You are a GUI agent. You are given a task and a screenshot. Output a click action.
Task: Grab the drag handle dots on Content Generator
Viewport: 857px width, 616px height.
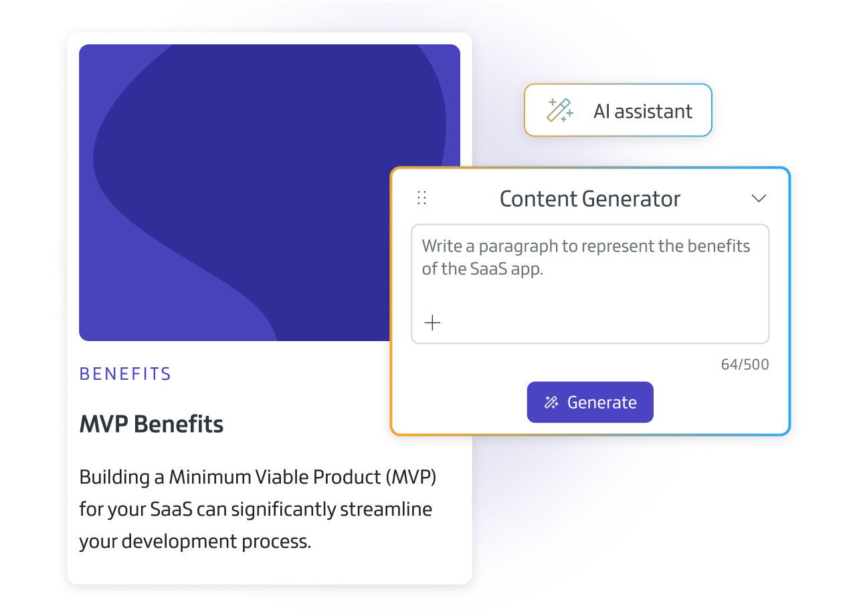click(x=421, y=197)
